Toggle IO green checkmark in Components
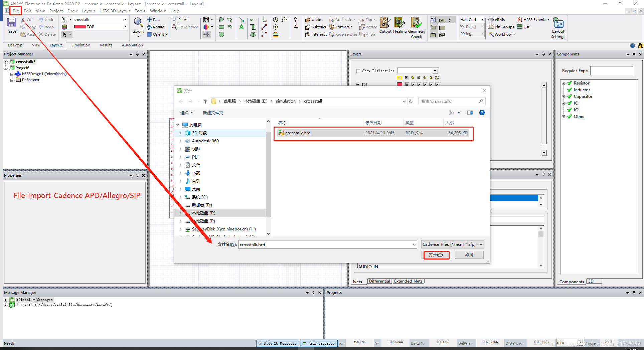The height and width of the screenshot is (350, 644). (x=570, y=110)
